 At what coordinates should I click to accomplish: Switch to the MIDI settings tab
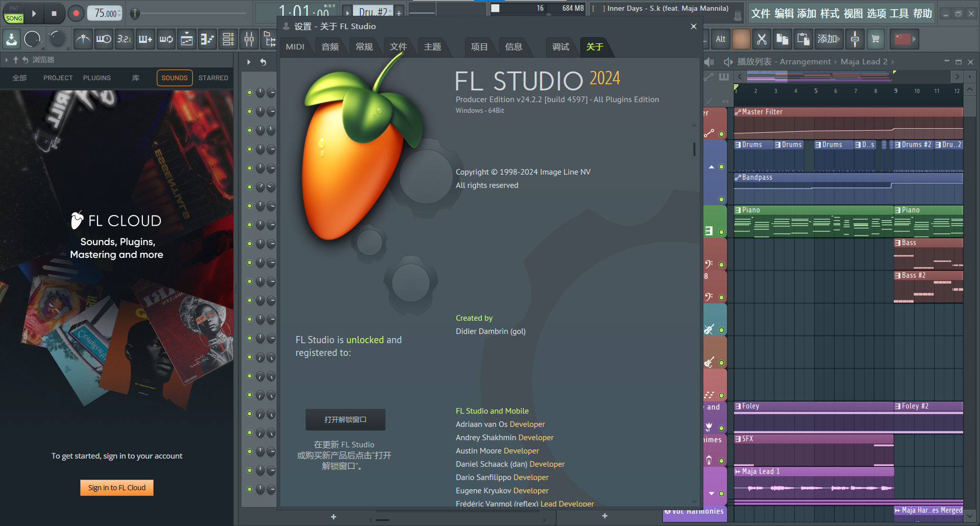coord(295,47)
